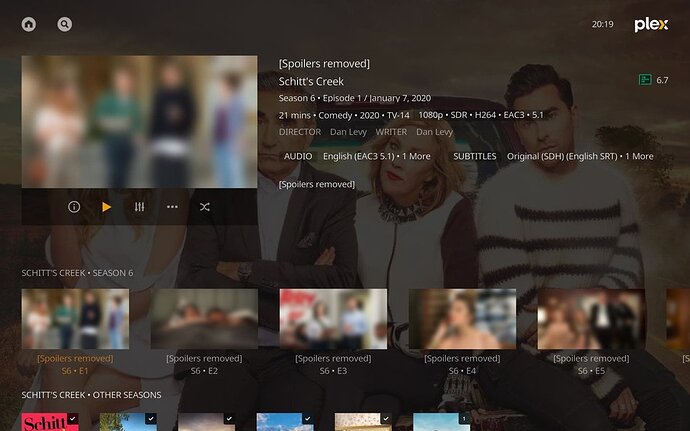The width and height of the screenshot is (690, 431).
Task: Open the second season poster in Other Seasons
Action: 128,422
